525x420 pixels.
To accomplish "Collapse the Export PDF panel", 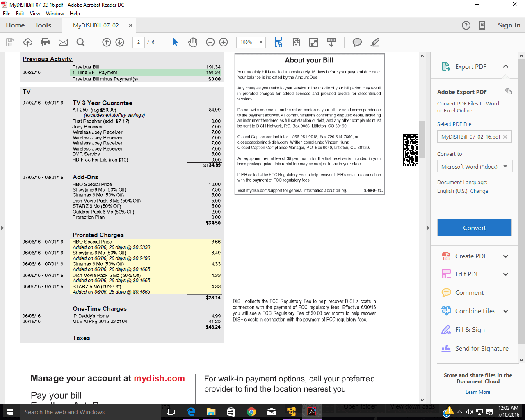I will pos(506,66).
